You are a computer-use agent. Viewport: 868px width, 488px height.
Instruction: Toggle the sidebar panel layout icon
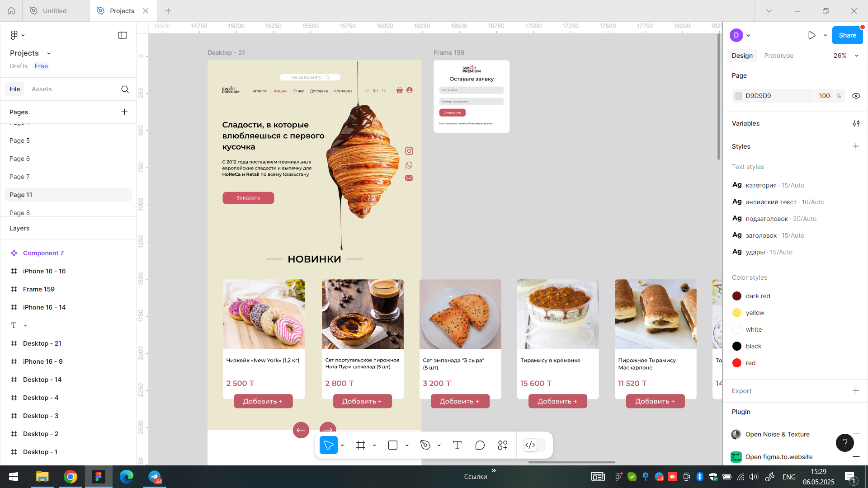[x=123, y=35]
